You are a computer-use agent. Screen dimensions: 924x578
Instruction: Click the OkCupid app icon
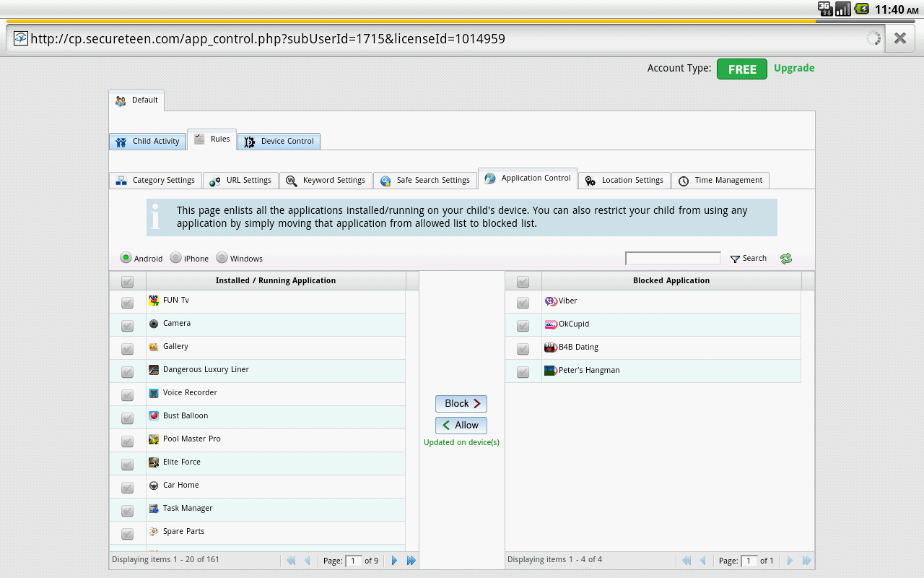click(551, 324)
